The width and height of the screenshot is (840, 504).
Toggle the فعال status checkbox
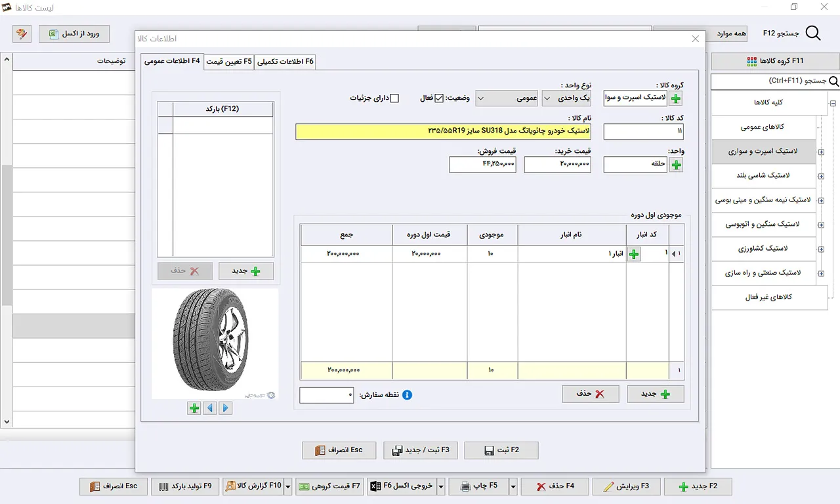(440, 98)
